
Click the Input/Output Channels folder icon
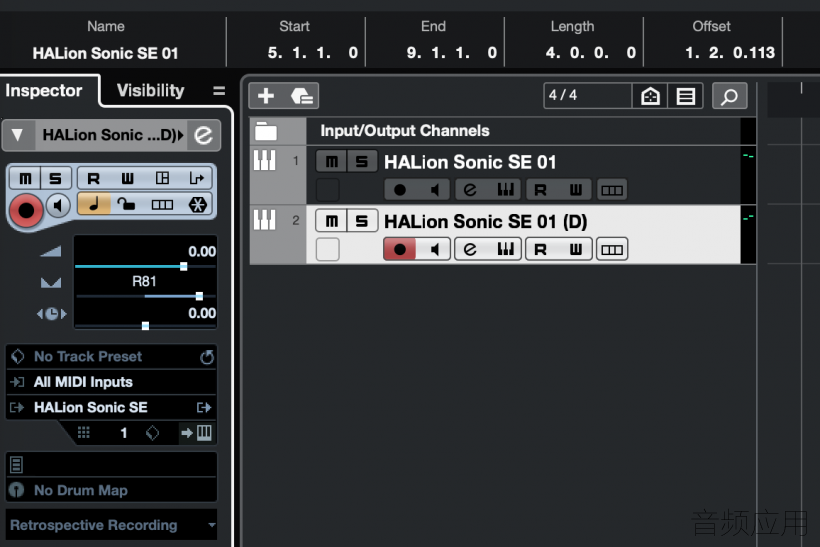pos(266,131)
